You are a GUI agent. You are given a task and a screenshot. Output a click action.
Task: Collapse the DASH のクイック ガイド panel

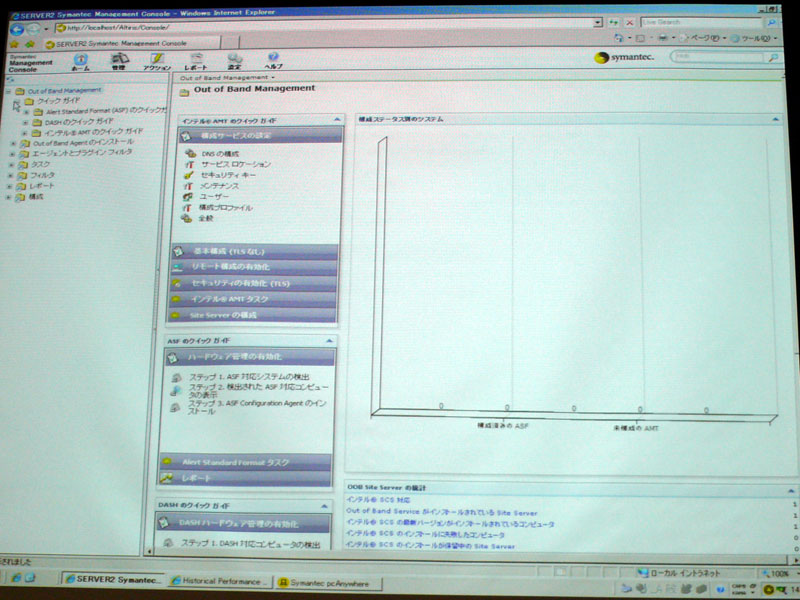point(324,506)
